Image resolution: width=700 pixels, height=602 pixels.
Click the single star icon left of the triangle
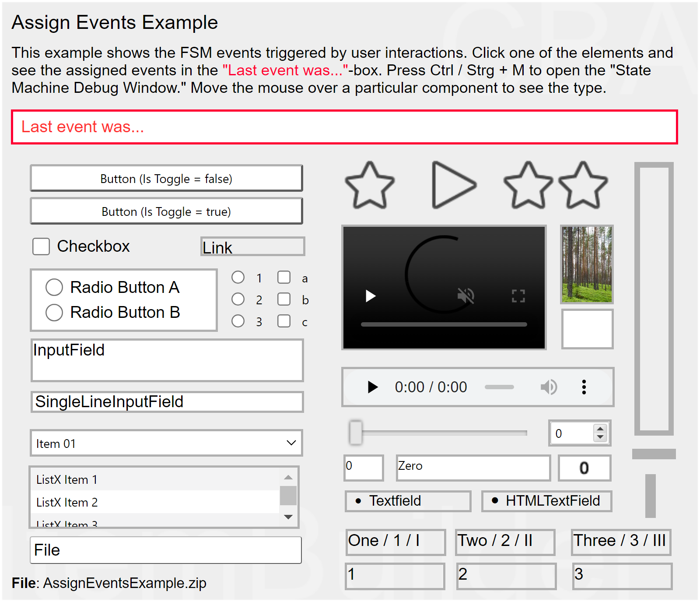point(370,186)
